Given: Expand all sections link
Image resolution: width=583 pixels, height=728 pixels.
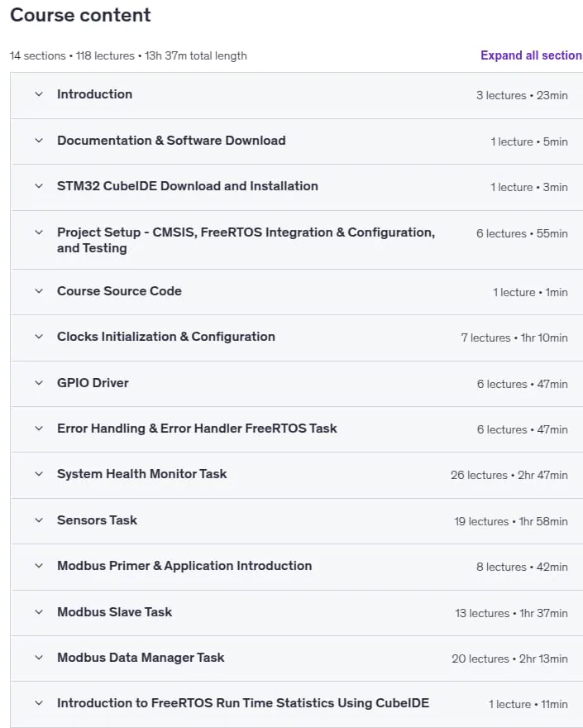Looking at the screenshot, I should [x=532, y=55].
